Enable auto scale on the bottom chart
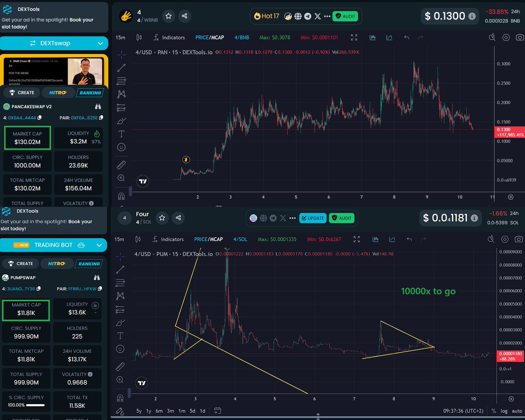 [516, 411]
